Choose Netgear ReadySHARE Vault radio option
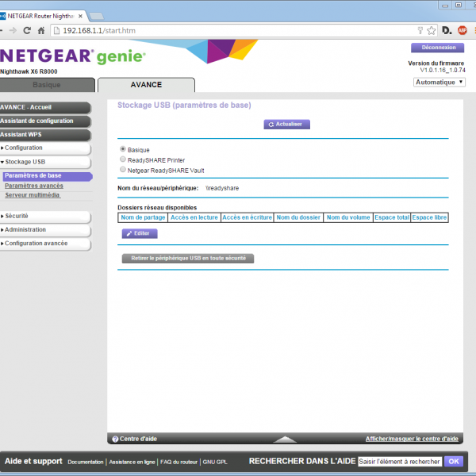Screen dimensions: 476x476 (x=122, y=170)
